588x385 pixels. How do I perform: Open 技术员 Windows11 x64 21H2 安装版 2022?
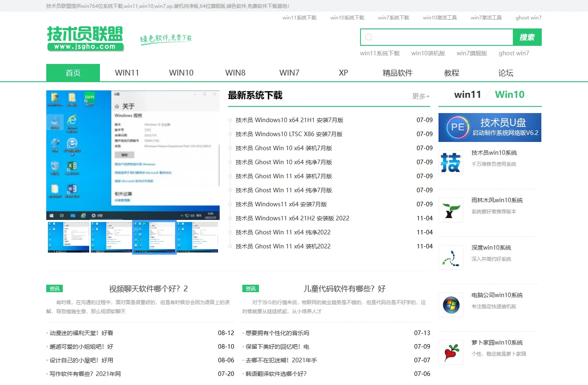coord(292,218)
